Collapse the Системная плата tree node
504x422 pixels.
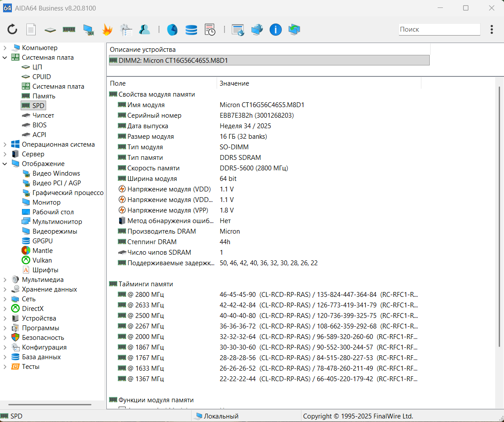4,58
